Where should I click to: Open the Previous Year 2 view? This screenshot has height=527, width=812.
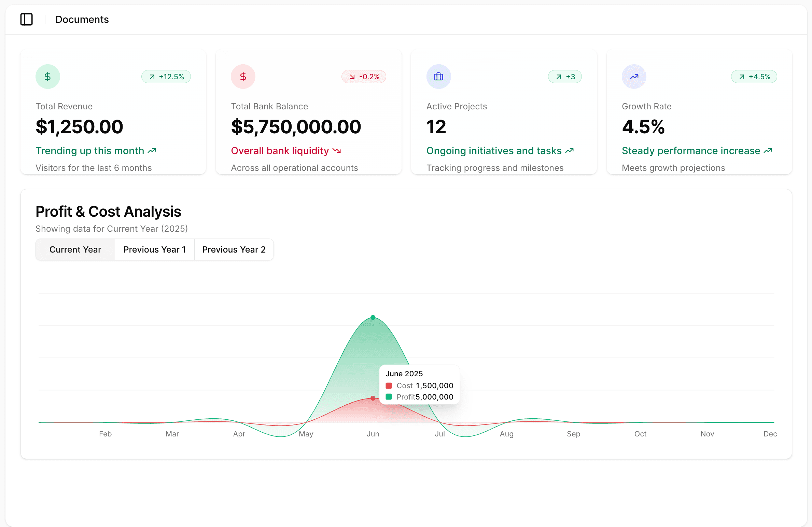tap(234, 249)
